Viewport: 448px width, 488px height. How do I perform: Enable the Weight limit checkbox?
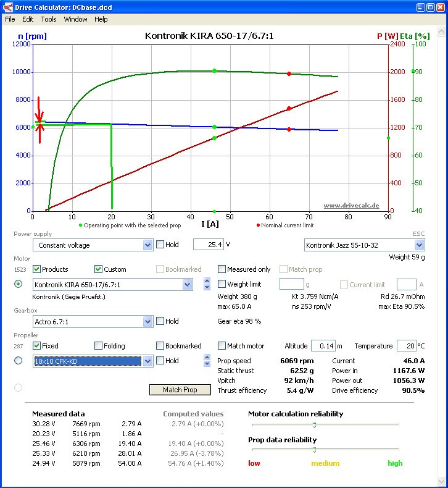(x=222, y=284)
